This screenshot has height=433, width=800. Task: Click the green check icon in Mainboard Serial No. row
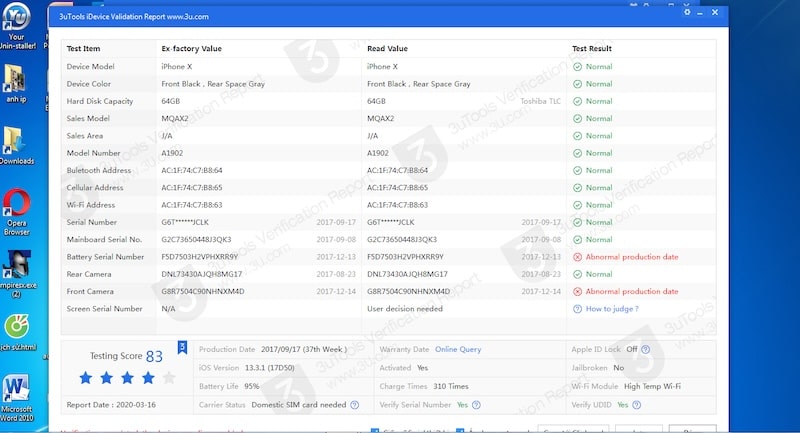[x=577, y=240]
